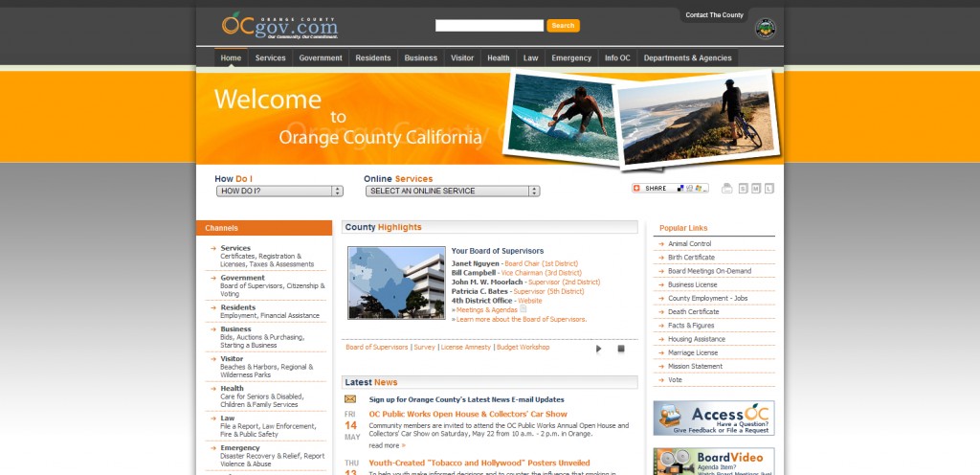Click the cyclist coastal photo in banner

[698, 120]
